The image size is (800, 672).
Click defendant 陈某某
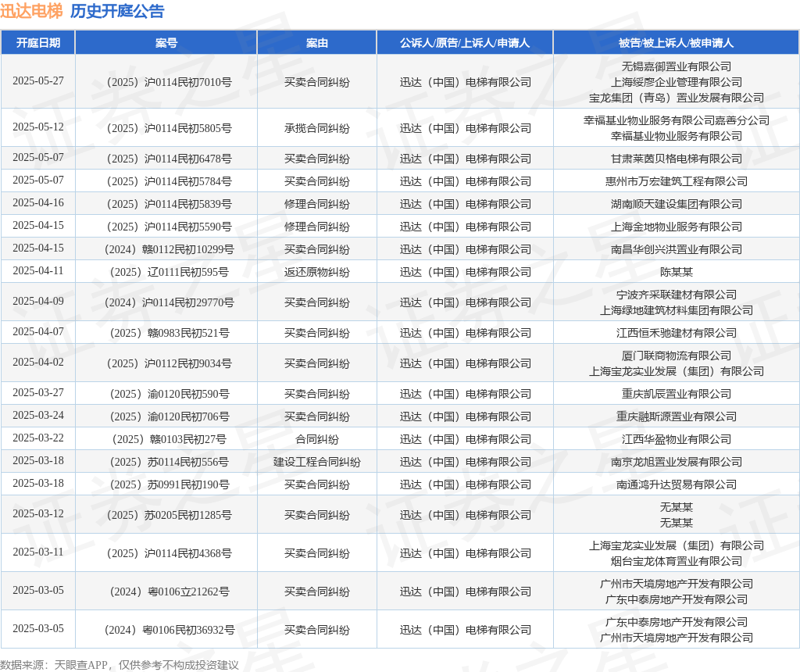point(676,272)
